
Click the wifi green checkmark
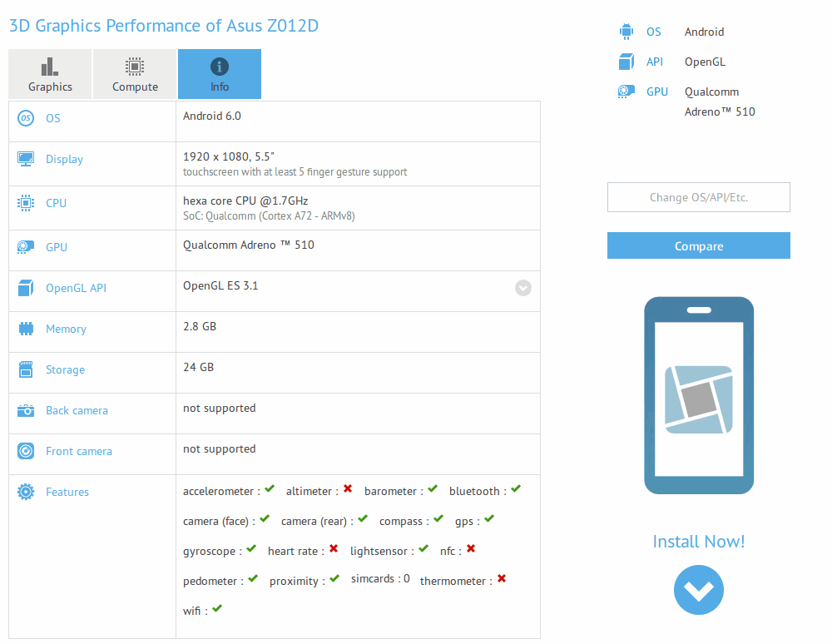click(x=217, y=608)
